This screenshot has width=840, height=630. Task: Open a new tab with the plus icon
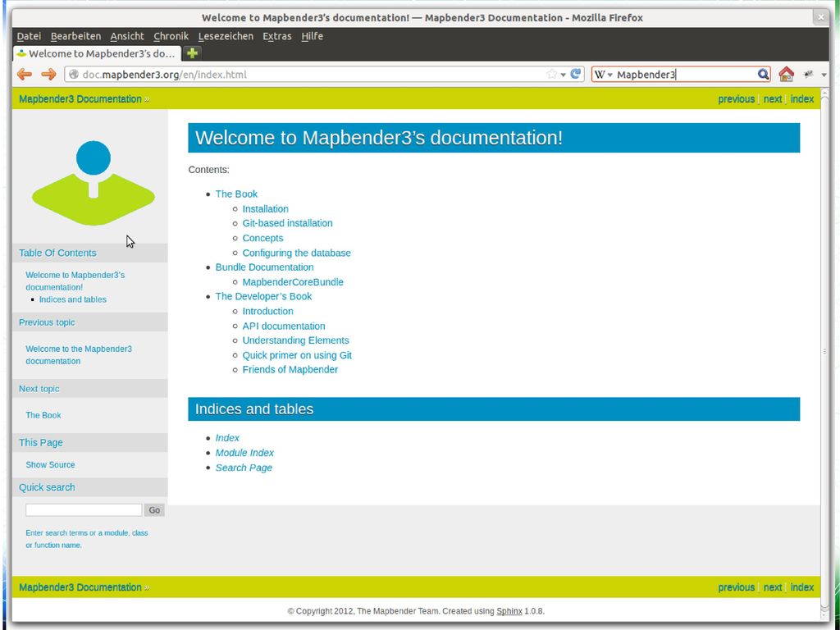coord(192,53)
